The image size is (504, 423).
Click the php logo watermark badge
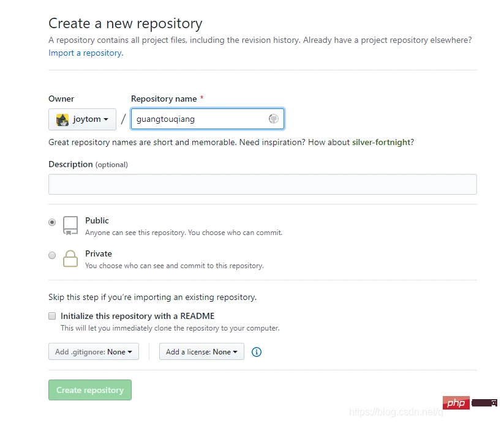tap(456, 403)
